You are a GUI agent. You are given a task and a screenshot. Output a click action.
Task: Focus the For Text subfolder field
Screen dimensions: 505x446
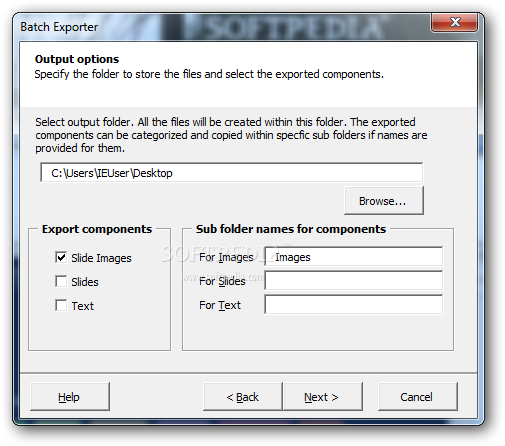354,305
